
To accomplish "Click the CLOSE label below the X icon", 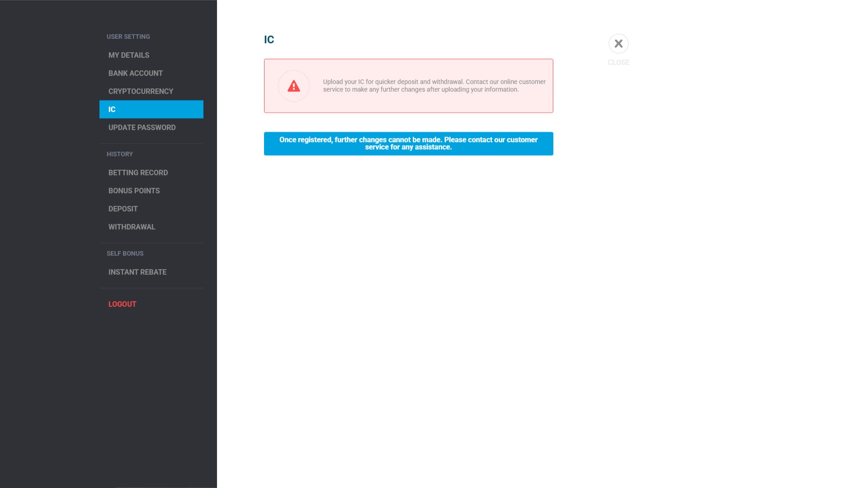I will tap(618, 62).
